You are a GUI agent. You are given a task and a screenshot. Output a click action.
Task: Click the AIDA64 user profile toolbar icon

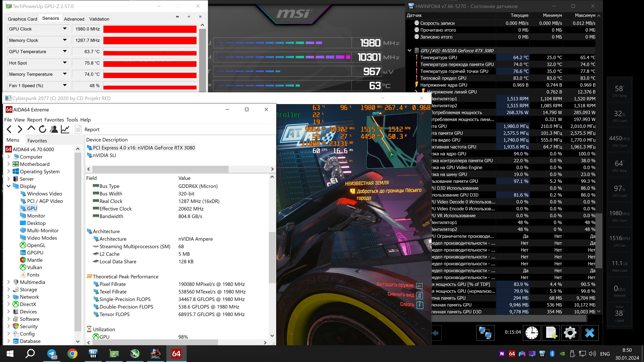click(54, 129)
